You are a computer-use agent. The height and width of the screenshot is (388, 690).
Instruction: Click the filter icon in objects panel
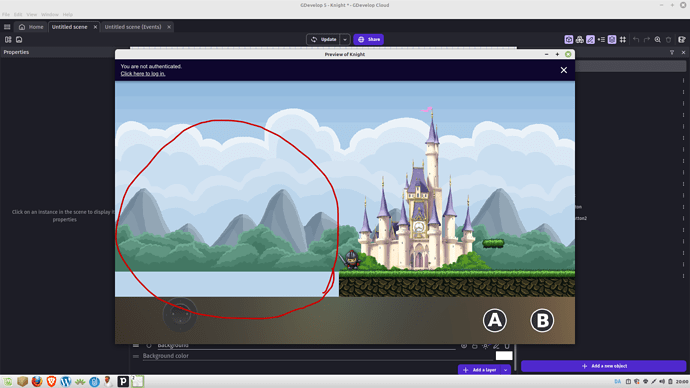pyautogui.click(x=672, y=52)
